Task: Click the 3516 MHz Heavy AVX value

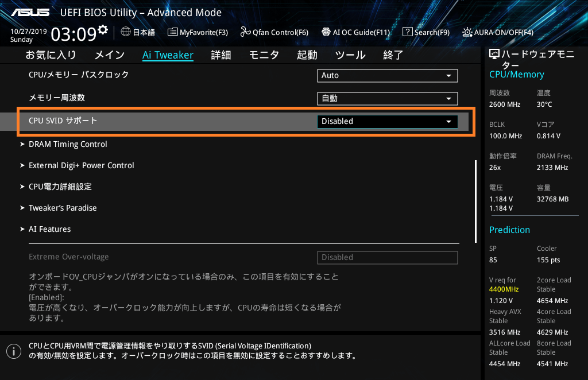Action: pyautogui.click(x=504, y=332)
